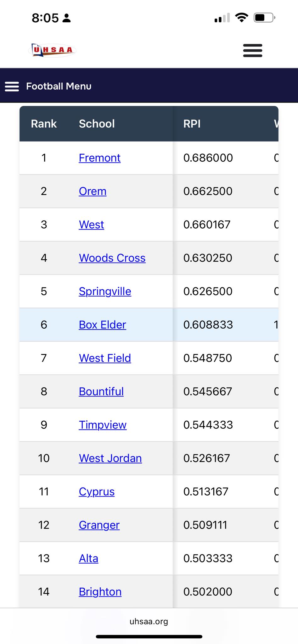This screenshot has width=298, height=644.
Task: Sort by the School column header
Action: tap(97, 124)
